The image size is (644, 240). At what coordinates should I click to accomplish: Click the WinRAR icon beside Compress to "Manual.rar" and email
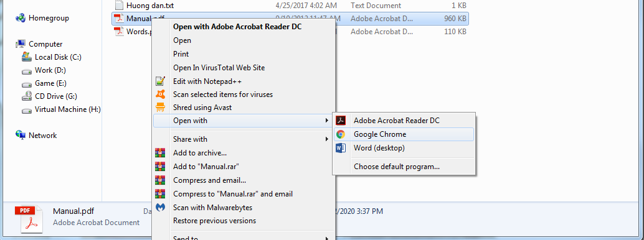tap(160, 193)
